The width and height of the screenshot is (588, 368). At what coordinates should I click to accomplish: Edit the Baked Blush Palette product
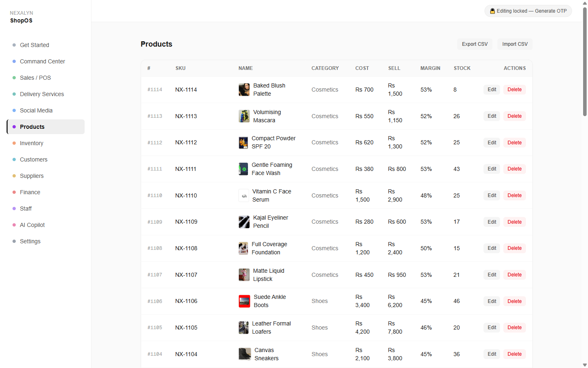[492, 90]
